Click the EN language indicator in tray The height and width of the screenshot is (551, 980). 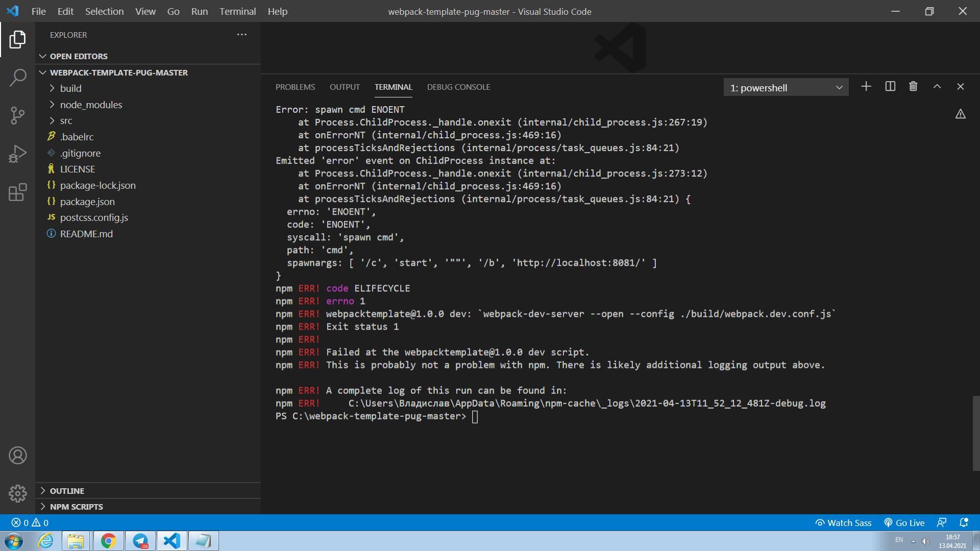899,540
